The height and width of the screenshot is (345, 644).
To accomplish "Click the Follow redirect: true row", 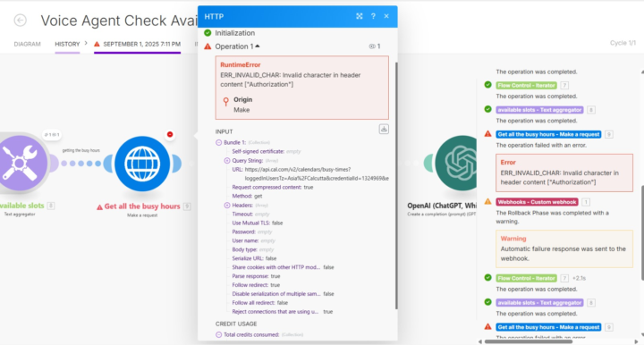I will pos(256,285).
